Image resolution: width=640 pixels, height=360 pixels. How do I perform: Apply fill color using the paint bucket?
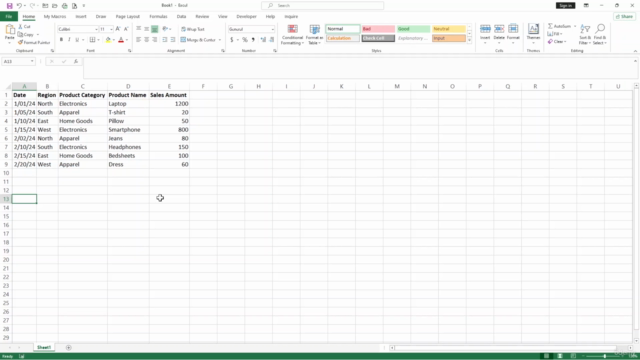pos(108,40)
